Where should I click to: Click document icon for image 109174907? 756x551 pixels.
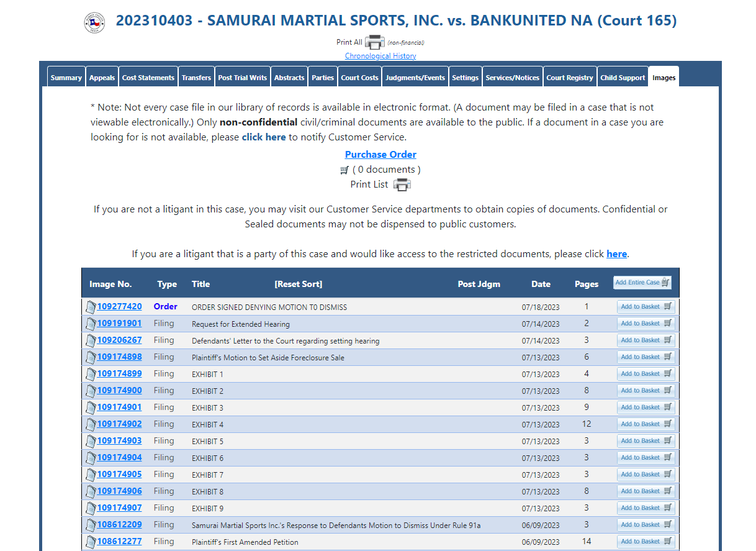click(91, 508)
